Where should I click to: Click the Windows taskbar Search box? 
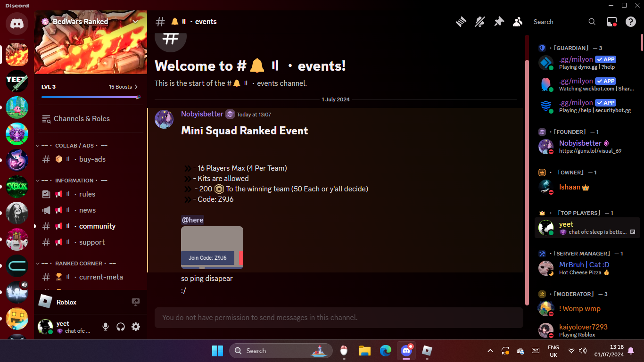click(x=281, y=351)
